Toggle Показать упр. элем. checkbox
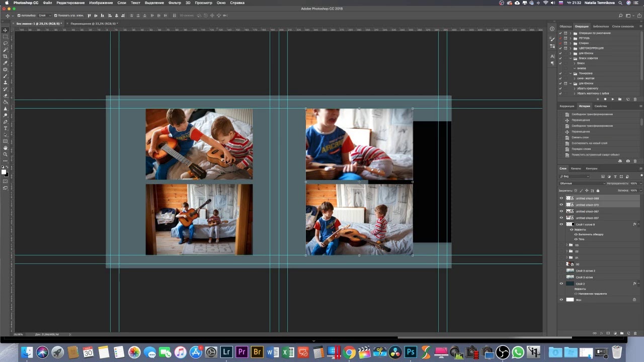This screenshot has height=362, width=644. click(55, 16)
